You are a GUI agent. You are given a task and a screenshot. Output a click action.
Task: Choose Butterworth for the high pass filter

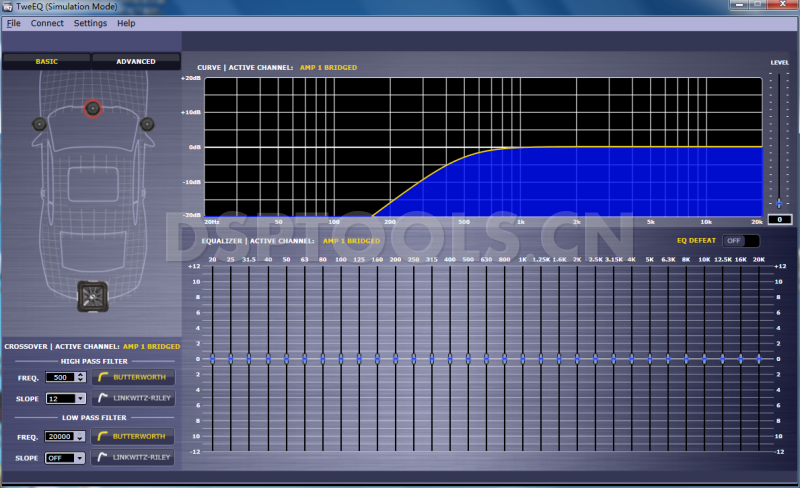pyautogui.click(x=133, y=377)
